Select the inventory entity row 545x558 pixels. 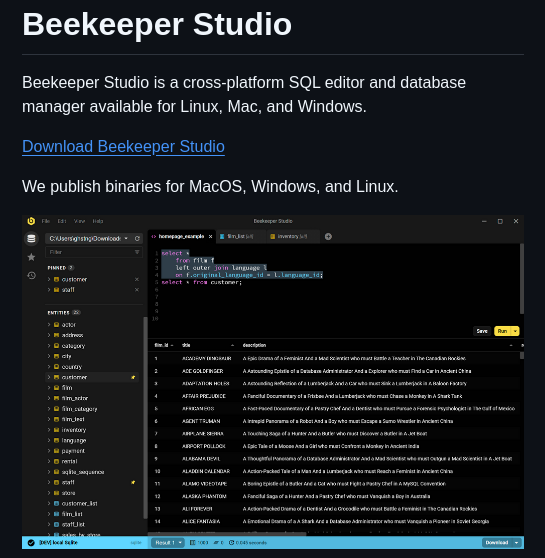(x=93, y=430)
